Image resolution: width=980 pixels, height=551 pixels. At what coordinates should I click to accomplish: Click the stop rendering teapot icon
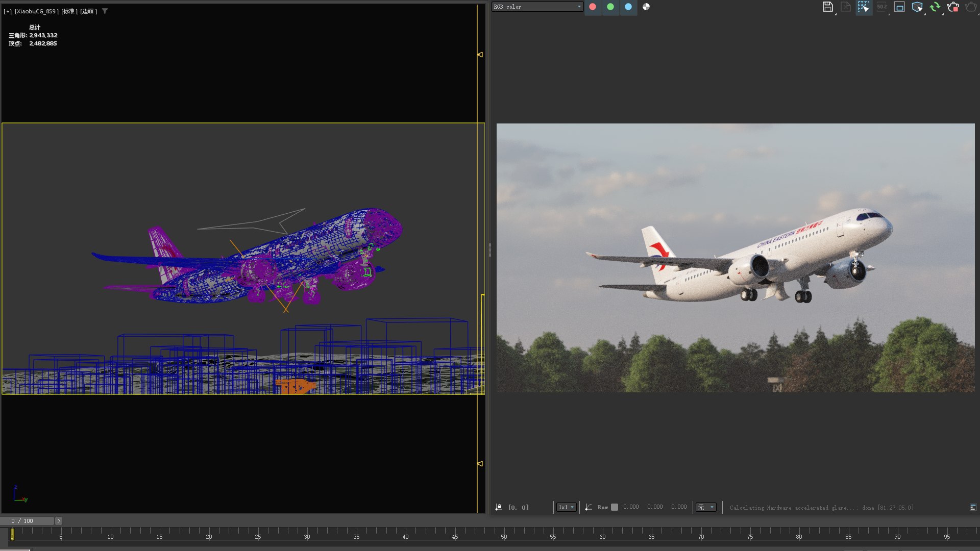click(x=953, y=7)
